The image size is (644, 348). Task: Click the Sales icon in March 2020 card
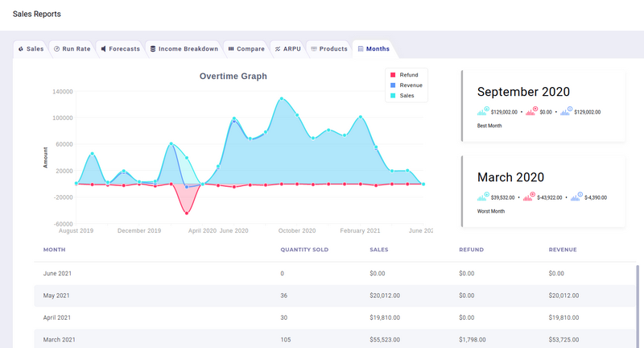point(483,197)
